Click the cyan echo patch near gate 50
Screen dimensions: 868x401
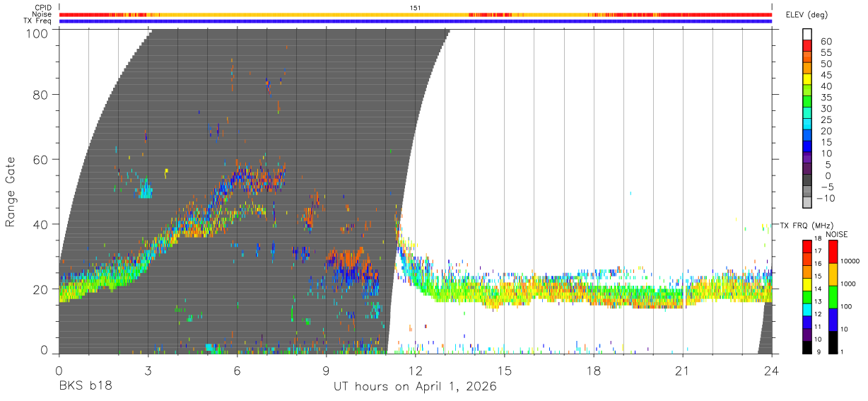[x=146, y=190]
